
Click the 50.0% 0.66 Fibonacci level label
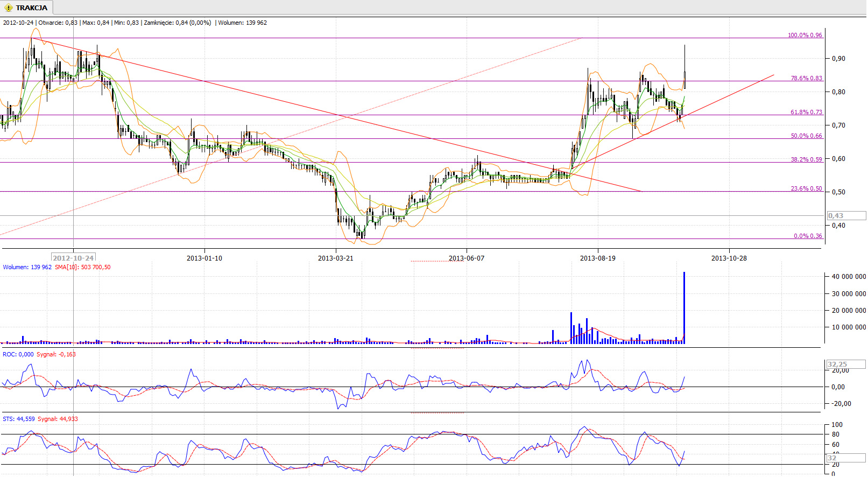(x=806, y=136)
